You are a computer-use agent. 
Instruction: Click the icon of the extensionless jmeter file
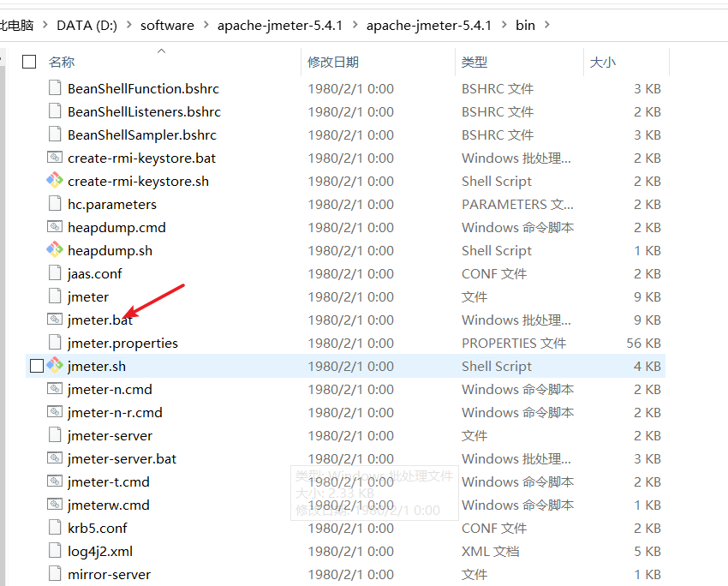55,296
